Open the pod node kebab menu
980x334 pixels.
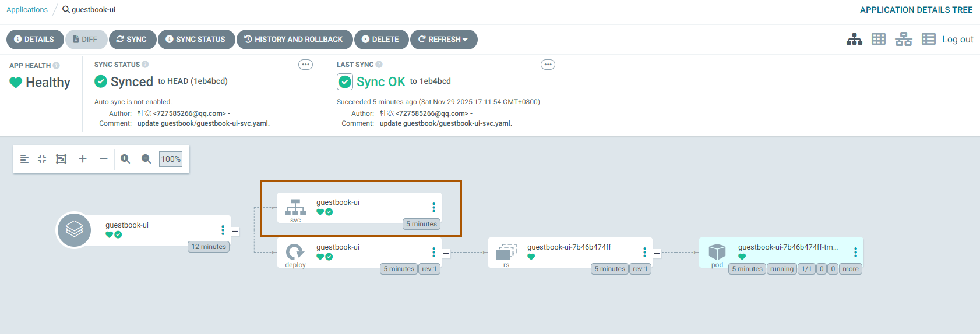click(855, 253)
